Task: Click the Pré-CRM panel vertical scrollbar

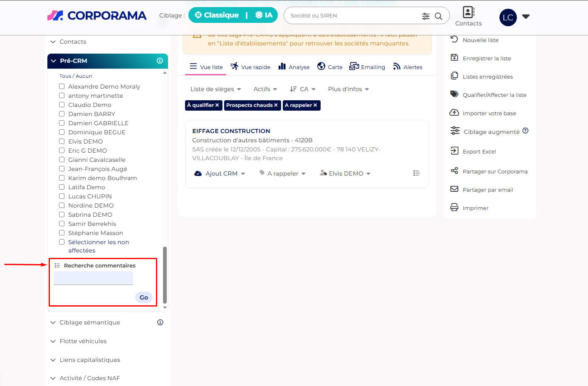Action: tap(165, 275)
